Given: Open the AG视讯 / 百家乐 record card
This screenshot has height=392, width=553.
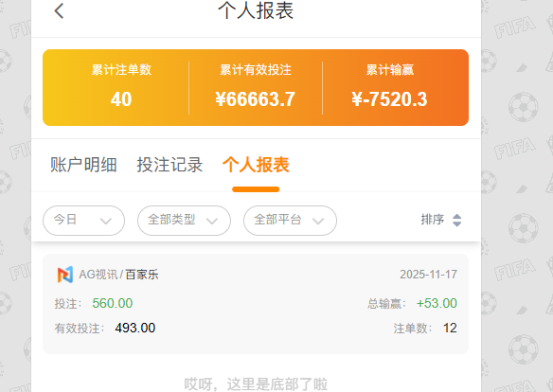Looking at the screenshot, I should tap(256, 304).
